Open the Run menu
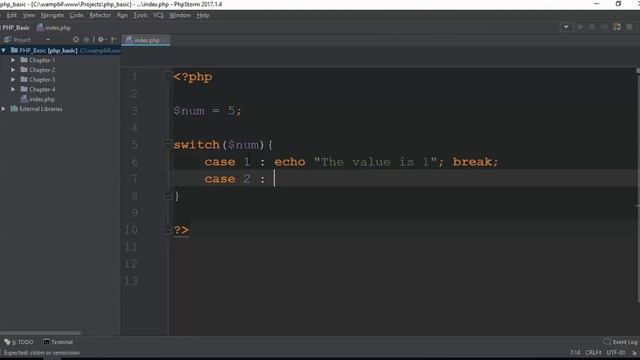This screenshot has width=640, height=360. point(122,15)
